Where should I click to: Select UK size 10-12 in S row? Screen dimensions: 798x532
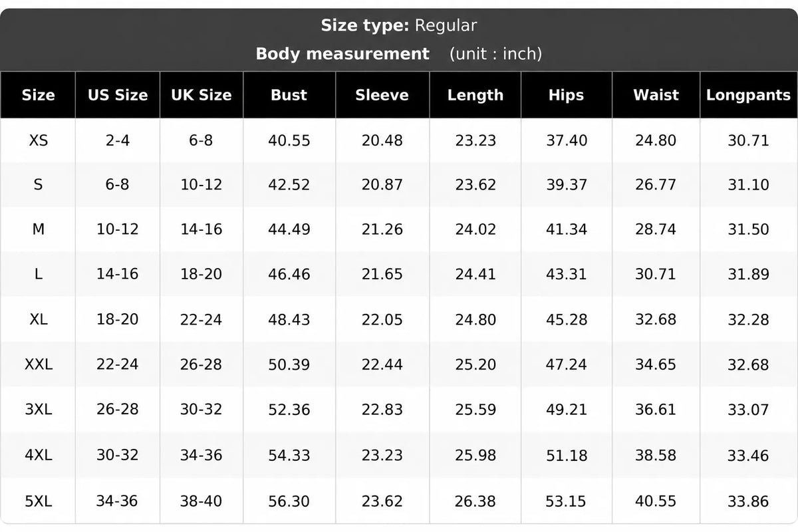pos(201,185)
